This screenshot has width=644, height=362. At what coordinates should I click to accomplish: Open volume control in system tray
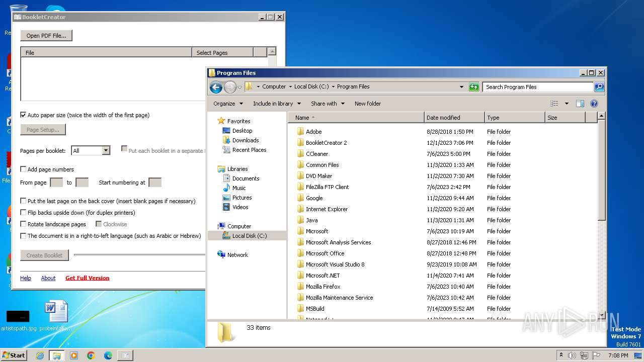pos(572,355)
